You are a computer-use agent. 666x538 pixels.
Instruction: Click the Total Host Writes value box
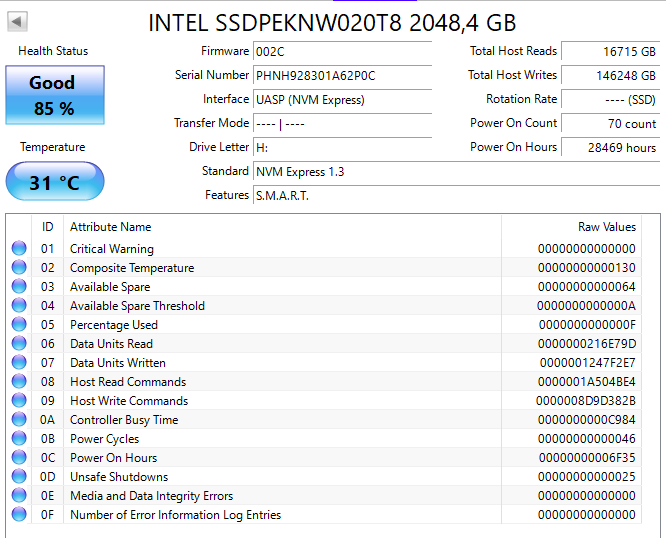pos(610,76)
